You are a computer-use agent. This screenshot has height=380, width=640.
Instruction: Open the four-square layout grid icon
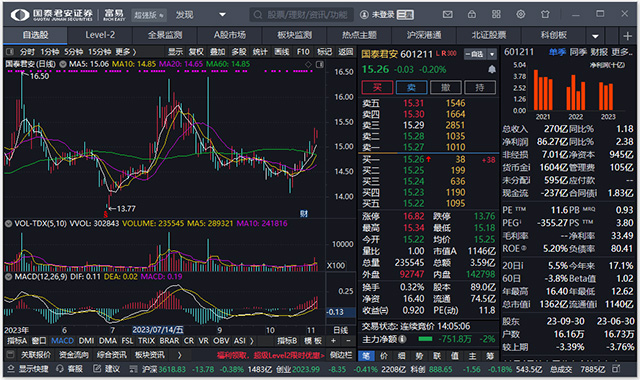496,14
